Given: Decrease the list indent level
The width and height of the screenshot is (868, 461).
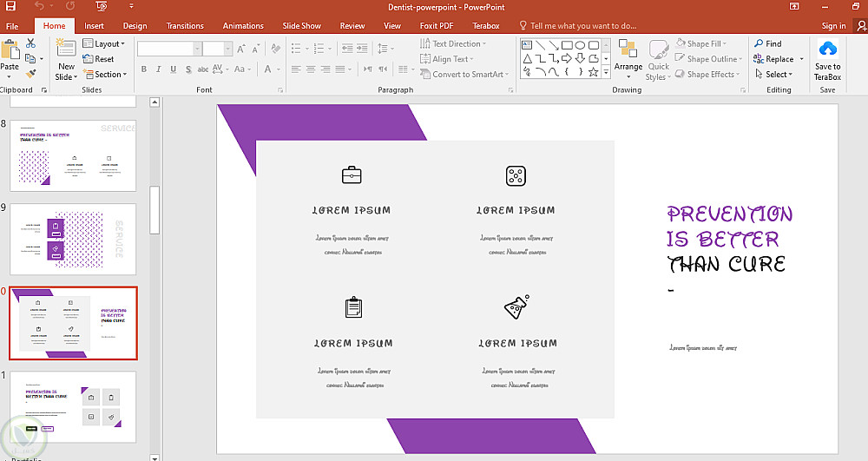Looking at the screenshot, I should coord(347,49).
